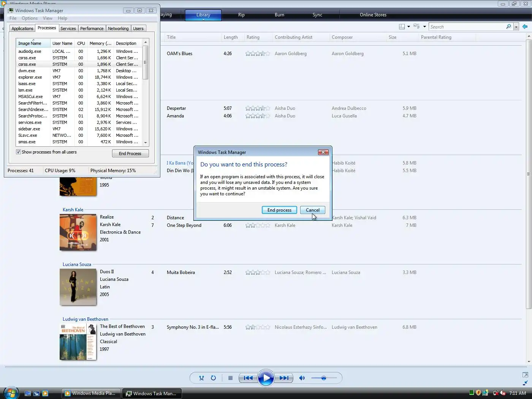Open Help menu in Task Manager
532x399 pixels.
[62, 18]
